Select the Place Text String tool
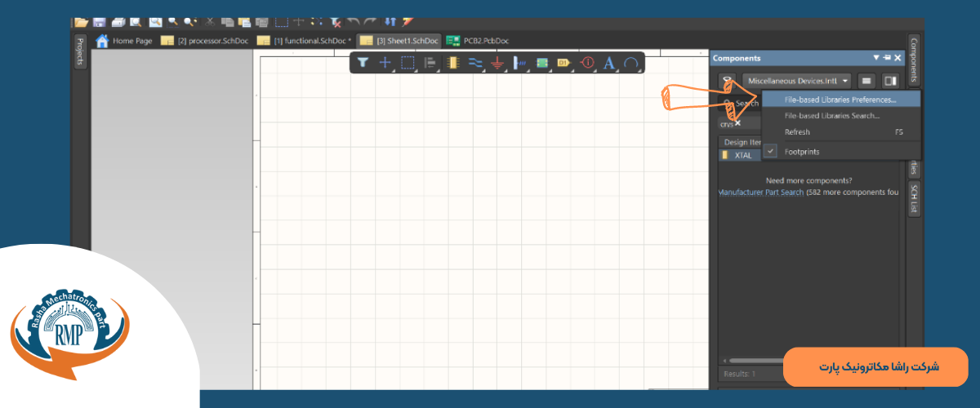 pyautogui.click(x=608, y=63)
